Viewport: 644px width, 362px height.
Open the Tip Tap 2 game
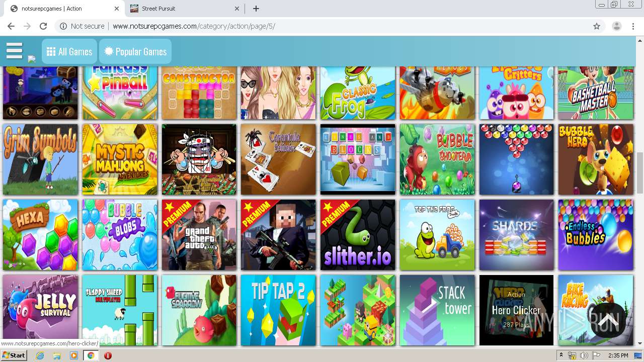[x=278, y=310]
